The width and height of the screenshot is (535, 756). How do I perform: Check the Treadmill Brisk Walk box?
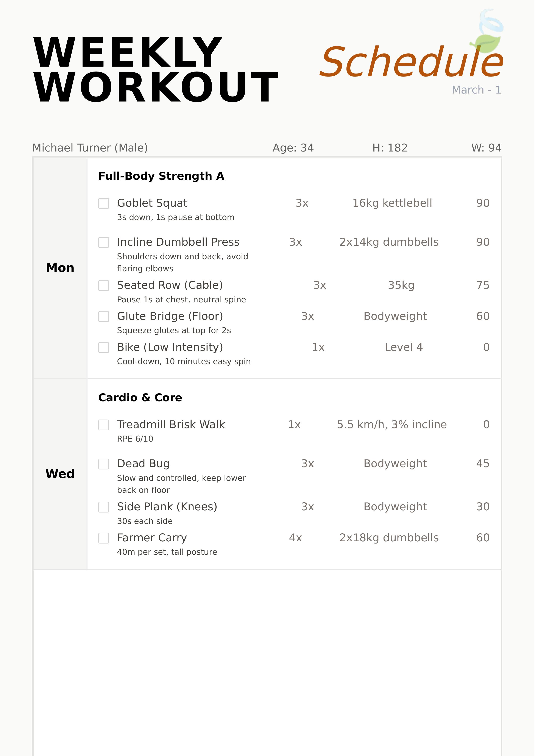click(x=104, y=425)
